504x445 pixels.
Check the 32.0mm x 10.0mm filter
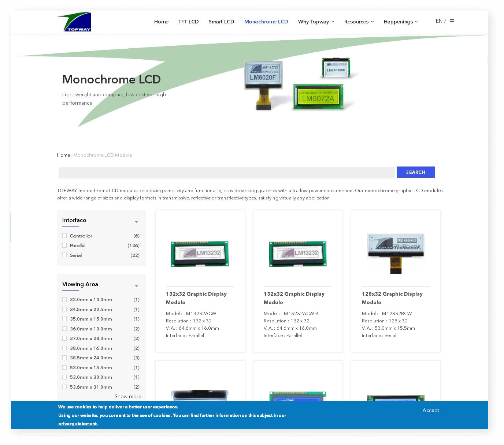point(64,300)
